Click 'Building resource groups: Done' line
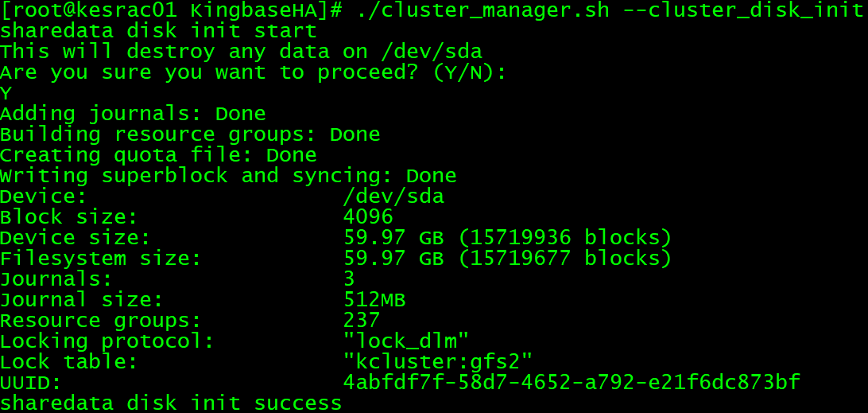This screenshot has height=413, width=868. (190, 134)
